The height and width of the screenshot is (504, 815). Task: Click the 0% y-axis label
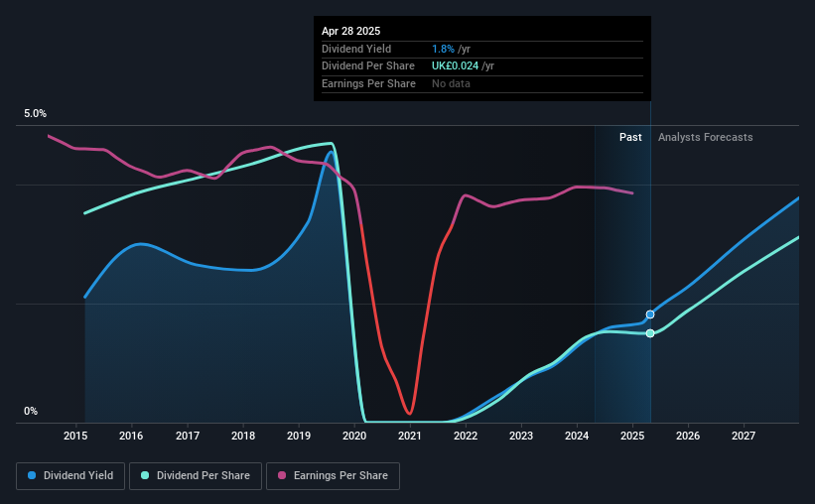click(31, 411)
